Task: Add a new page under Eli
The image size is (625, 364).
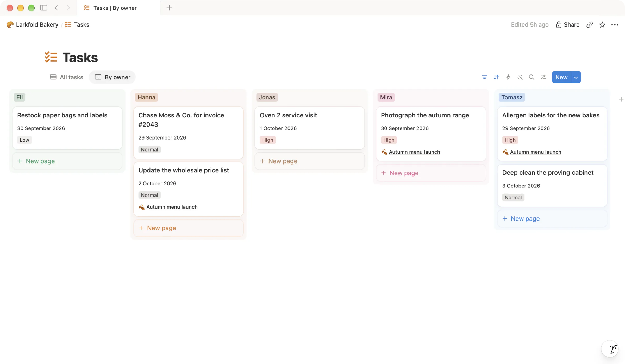Action: tap(67, 161)
